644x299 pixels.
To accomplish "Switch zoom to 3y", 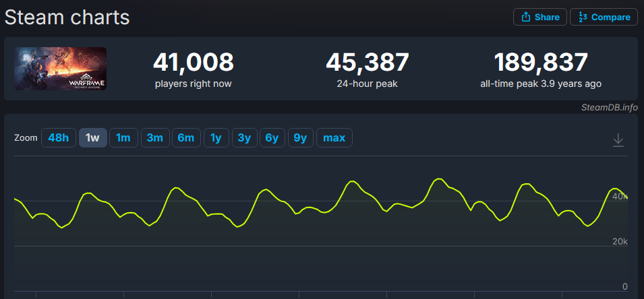I will (244, 138).
